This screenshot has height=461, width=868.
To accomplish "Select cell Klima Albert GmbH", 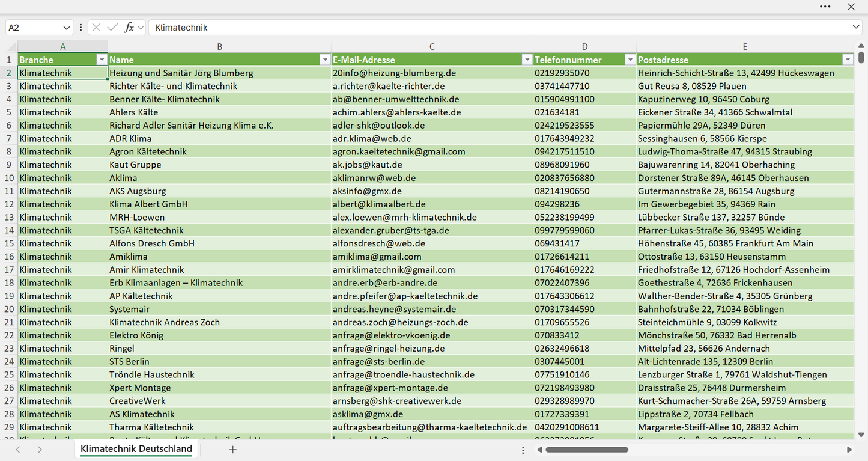I will click(220, 204).
